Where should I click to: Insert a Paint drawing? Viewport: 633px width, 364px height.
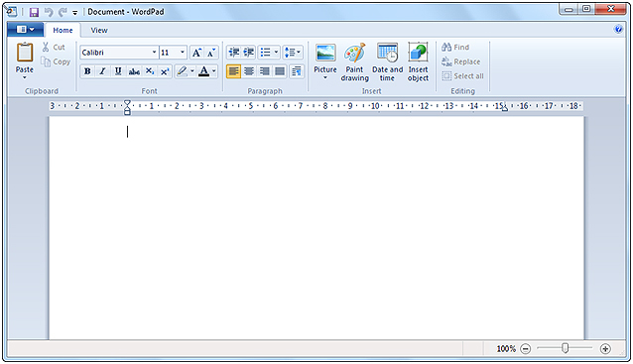click(355, 62)
